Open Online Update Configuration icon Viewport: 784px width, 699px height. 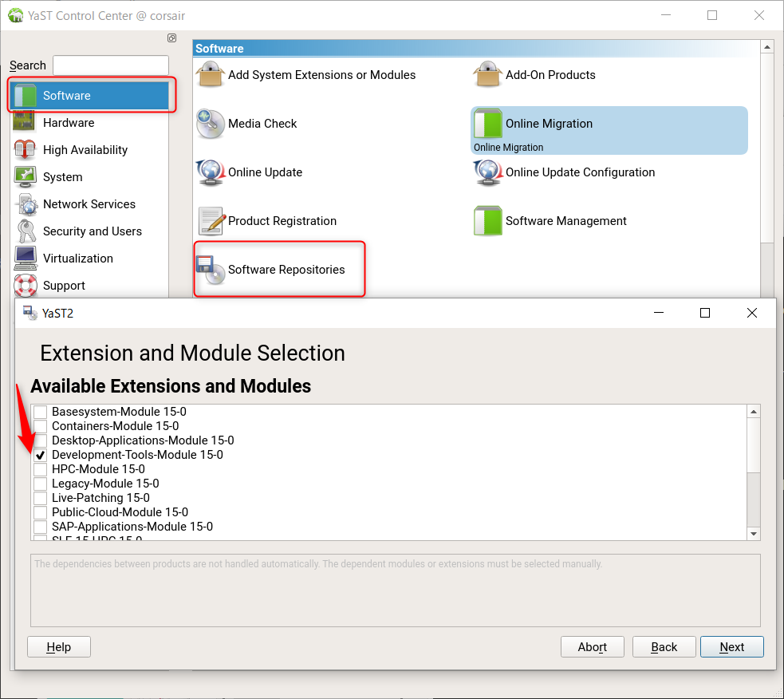coord(487,172)
